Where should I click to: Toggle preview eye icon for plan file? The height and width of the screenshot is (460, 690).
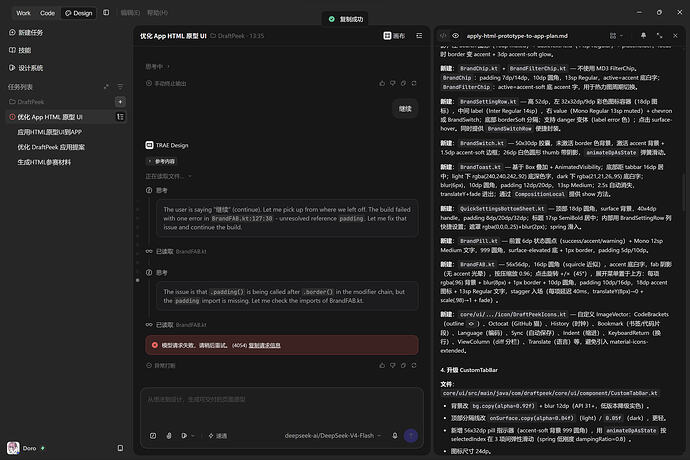(x=455, y=36)
